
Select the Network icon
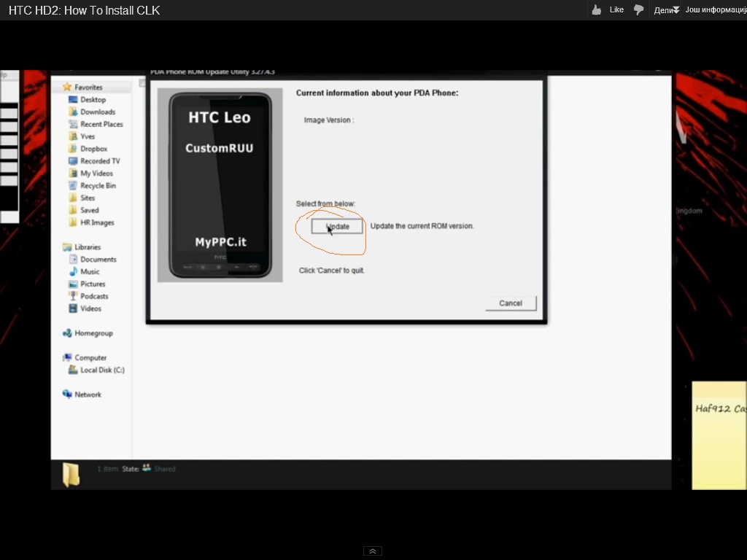67,394
